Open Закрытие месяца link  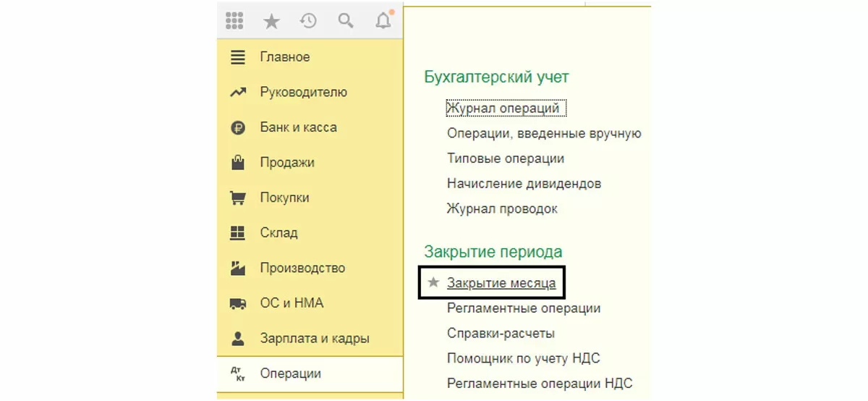click(501, 283)
